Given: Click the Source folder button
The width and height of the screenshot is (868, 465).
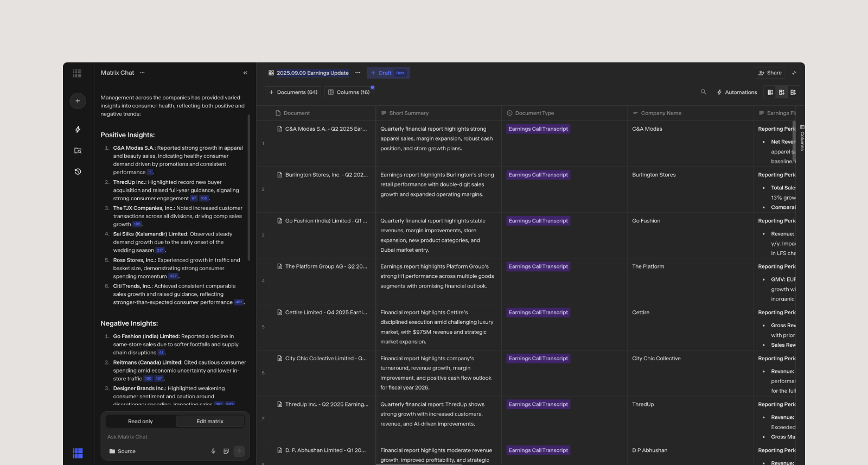Looking at the screenshot, I should click(x=122, y=451).
